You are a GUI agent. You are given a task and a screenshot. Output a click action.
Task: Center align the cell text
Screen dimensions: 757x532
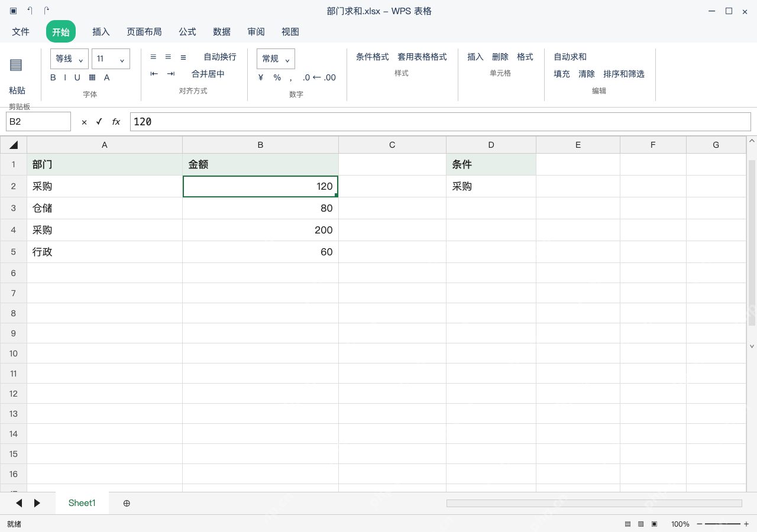click(168, 57)
